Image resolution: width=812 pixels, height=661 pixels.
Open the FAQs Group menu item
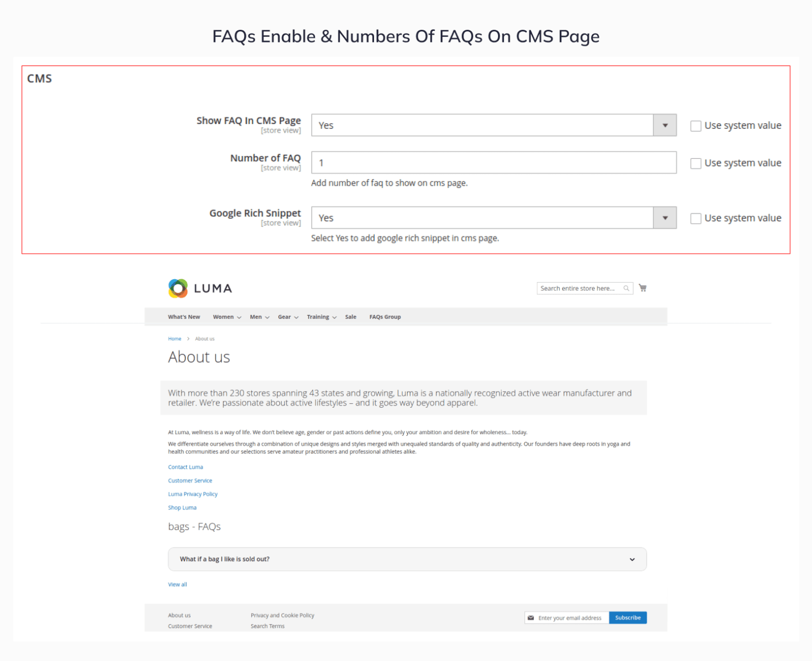click(x=385, y=317)
